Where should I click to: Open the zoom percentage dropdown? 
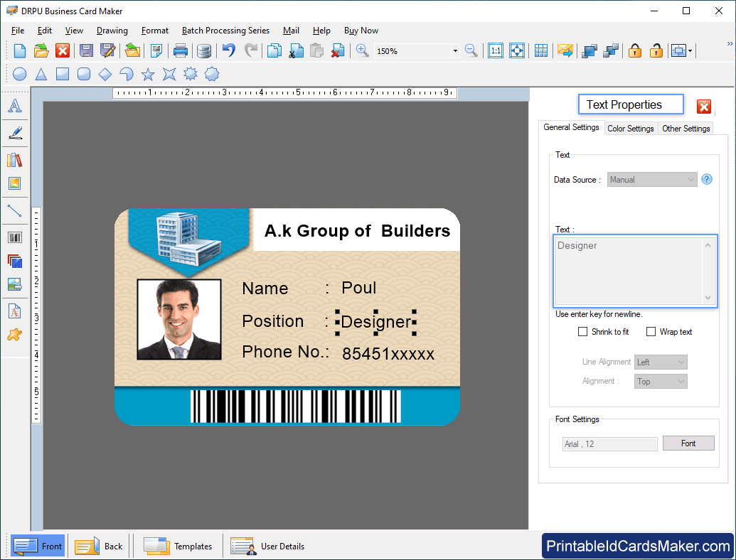point(455,51)
